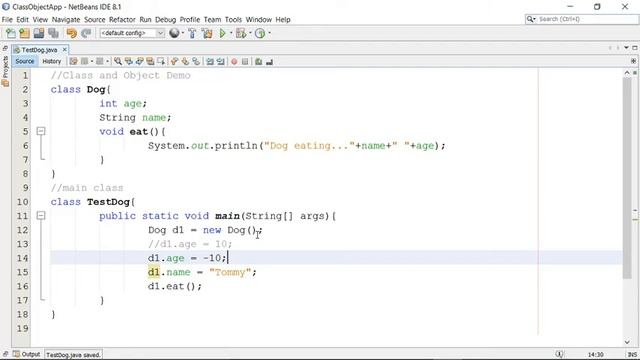640x360 pixels.
Task: Select the TestDog.java editor tab
Action: 39,50
